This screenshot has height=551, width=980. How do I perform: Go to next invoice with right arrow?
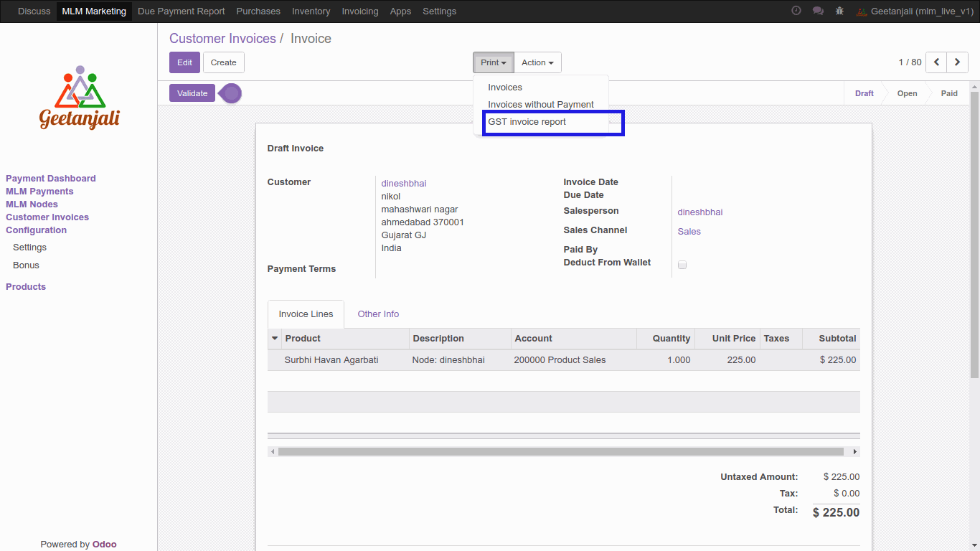957,62
